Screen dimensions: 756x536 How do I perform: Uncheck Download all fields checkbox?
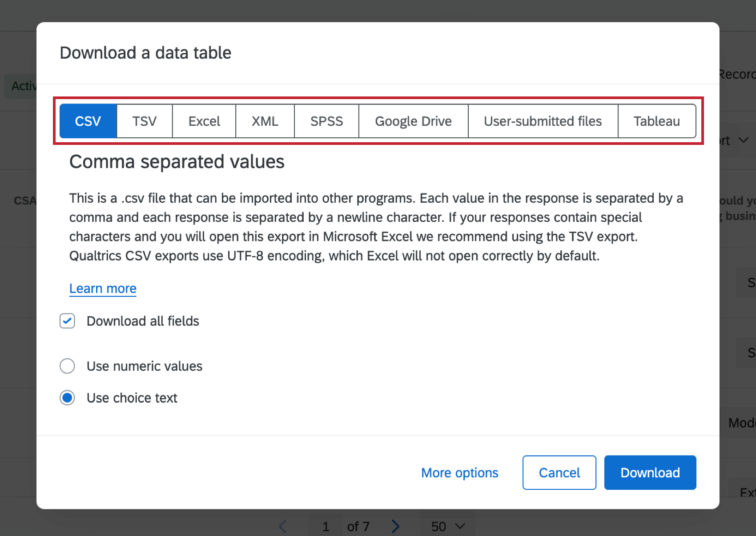[67, 321]
